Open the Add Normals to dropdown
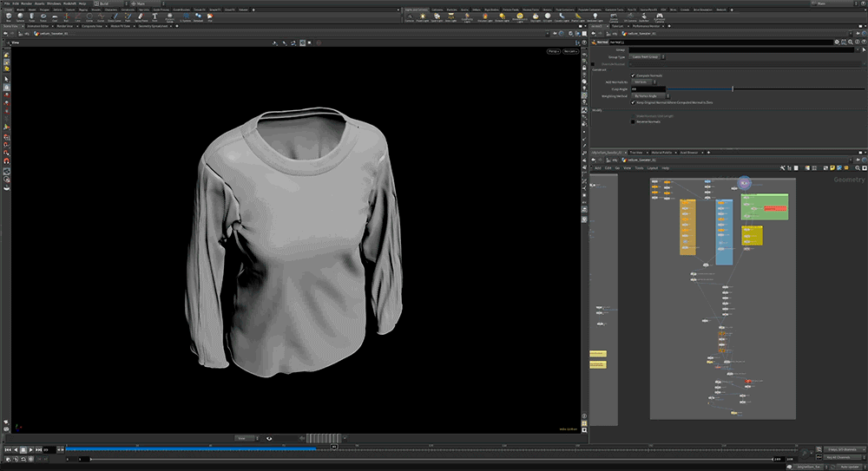This screenshot has width=868, height=471. tap(643, 82)
